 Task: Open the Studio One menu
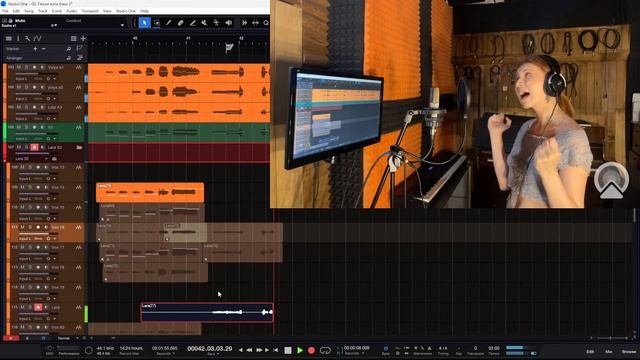pos(125,11)
